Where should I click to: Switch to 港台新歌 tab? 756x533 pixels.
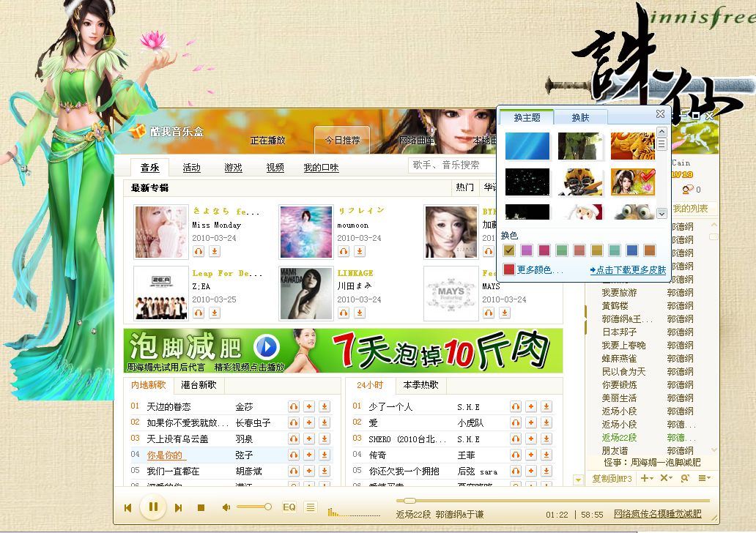pos(199,385)
